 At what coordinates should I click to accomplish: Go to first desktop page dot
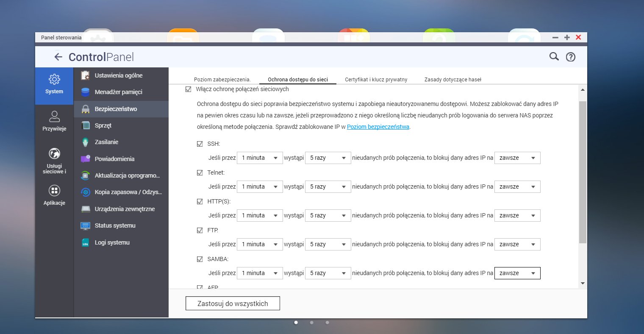(x=296, y=323)
